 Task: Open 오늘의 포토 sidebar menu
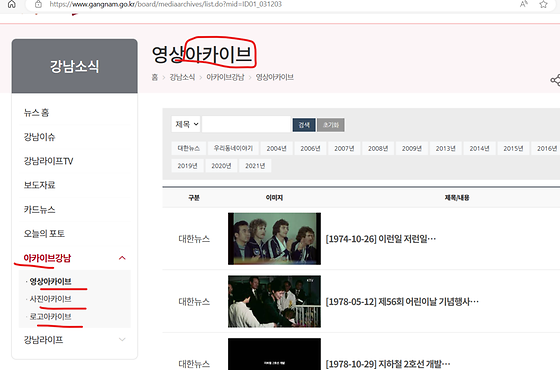click(44, 234)
